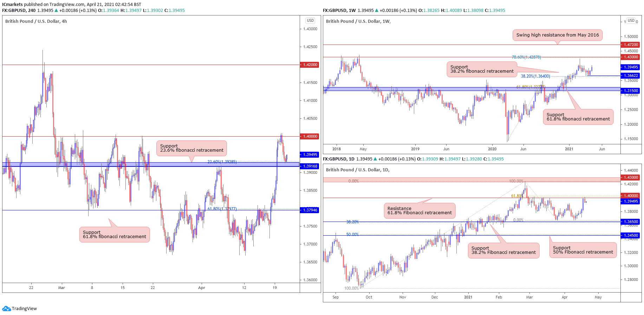The width and height of the screenshot is (644, 315).
Task: Select weekly chart's 38.2% fibonacci support callout
Action: [x=482, y=69]
